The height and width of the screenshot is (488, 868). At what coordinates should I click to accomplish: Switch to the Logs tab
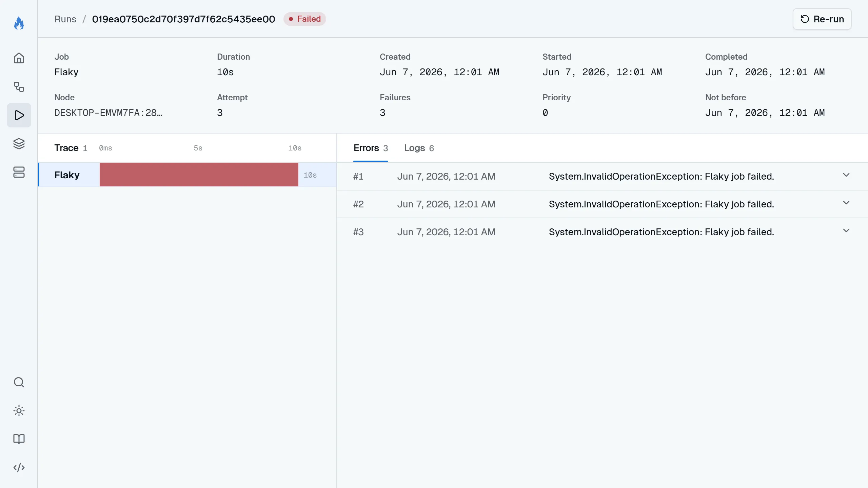[x=419, y=148]
